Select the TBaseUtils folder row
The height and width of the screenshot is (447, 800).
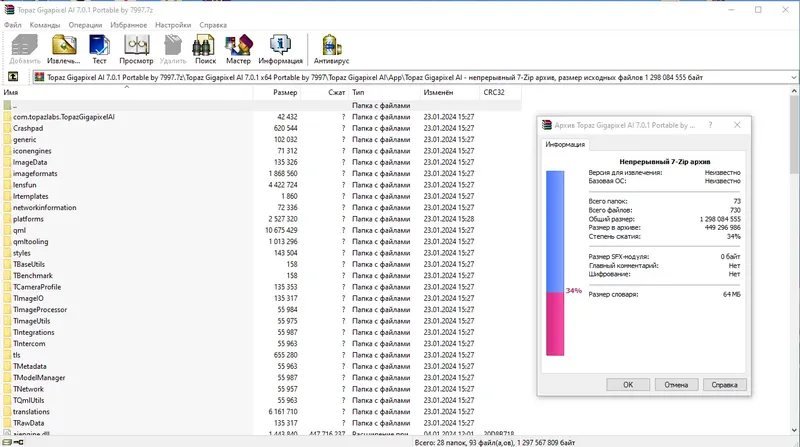[261, 264]
